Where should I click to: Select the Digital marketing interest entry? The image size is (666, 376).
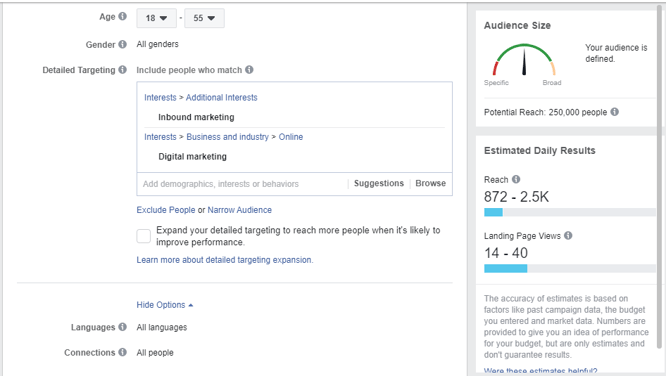[192, 156]
